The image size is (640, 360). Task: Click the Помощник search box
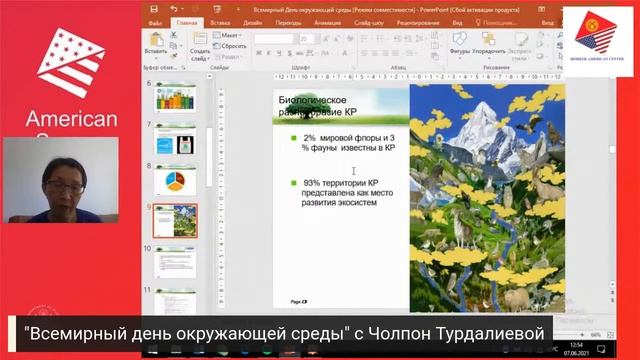tap(496, 23)
